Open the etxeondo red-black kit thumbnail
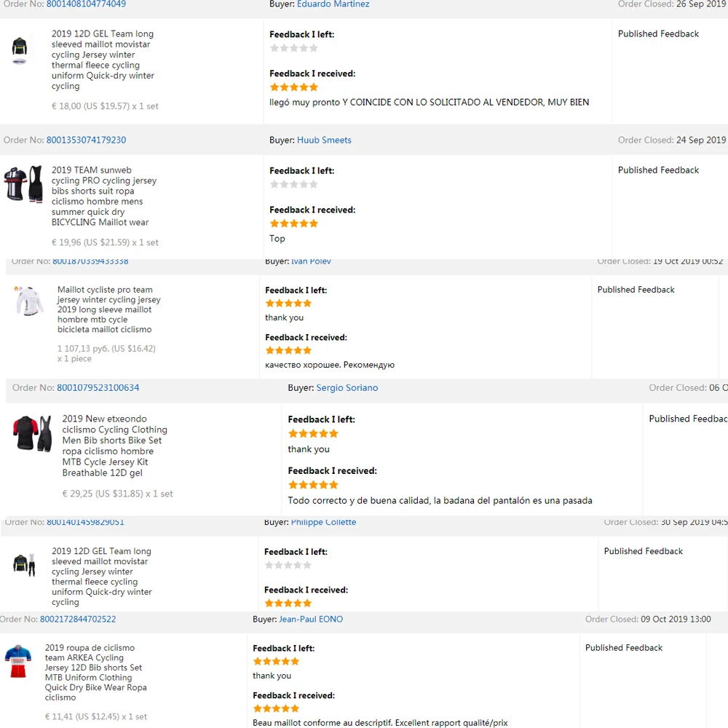Viewport: 728px width, 728px height. 33,434
